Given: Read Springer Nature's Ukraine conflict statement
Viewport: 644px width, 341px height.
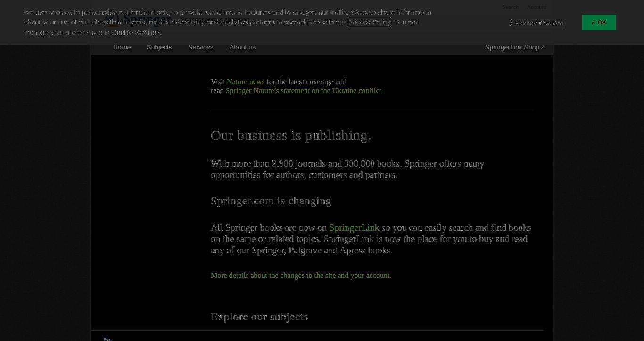Looking at the screenshot, I should [x=304, y=91].
